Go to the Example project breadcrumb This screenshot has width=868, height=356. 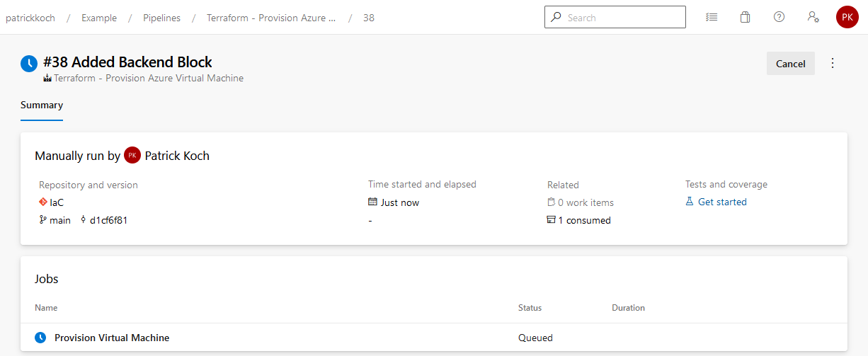tap(99, 18)
